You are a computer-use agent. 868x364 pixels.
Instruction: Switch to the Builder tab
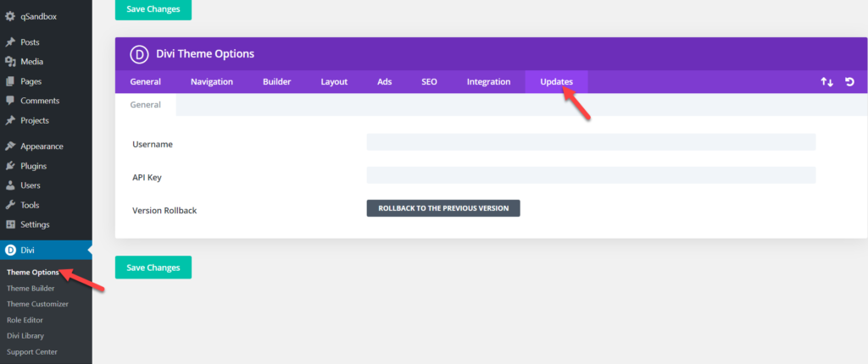coord(277,82)
